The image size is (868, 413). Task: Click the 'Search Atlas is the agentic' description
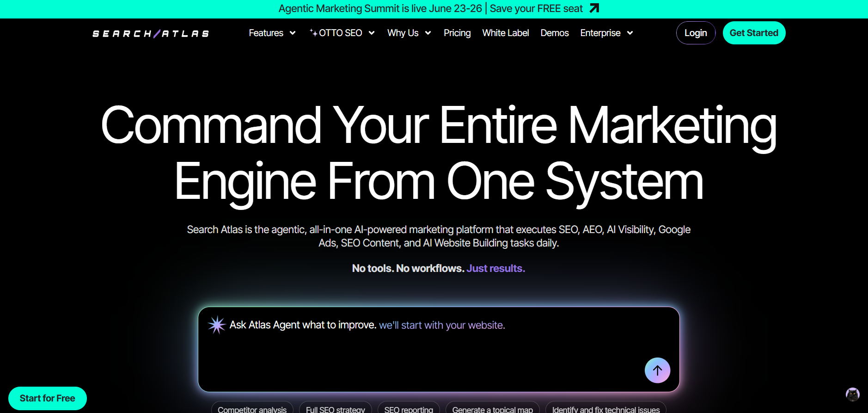[439, 236]
